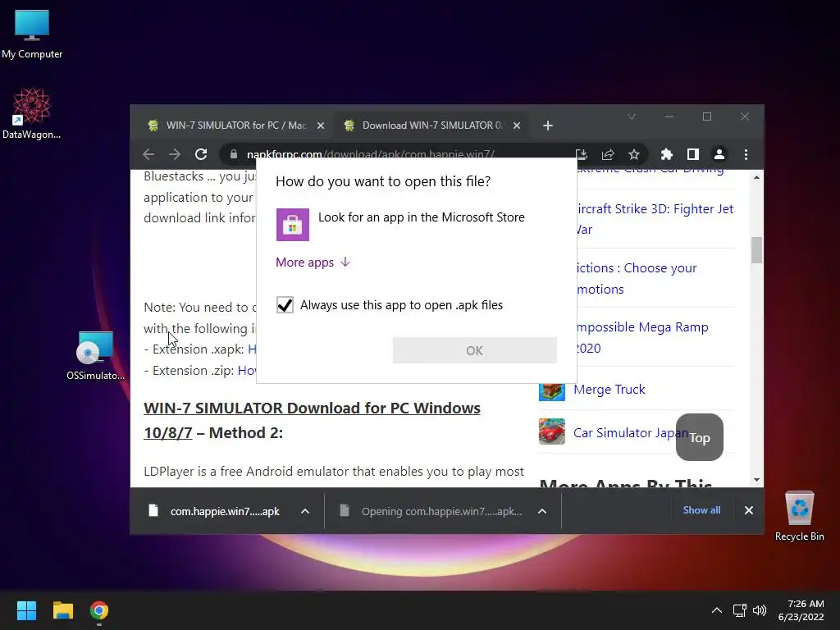This screenshot has height=630, width=840.
Task: Click OK in open-file dialog
Action: tap(475, 350)
